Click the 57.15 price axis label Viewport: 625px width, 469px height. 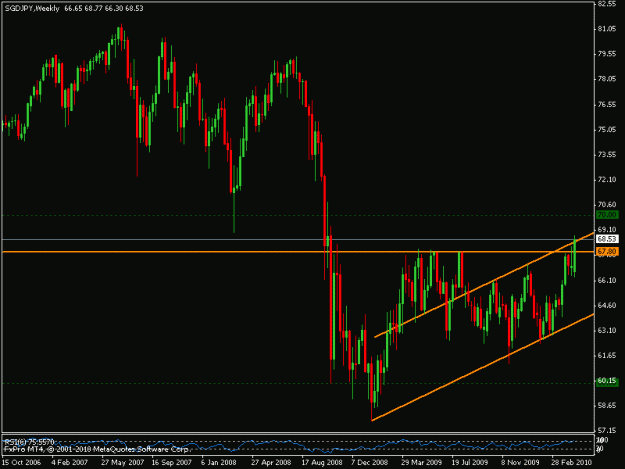[x=607, y=431]
